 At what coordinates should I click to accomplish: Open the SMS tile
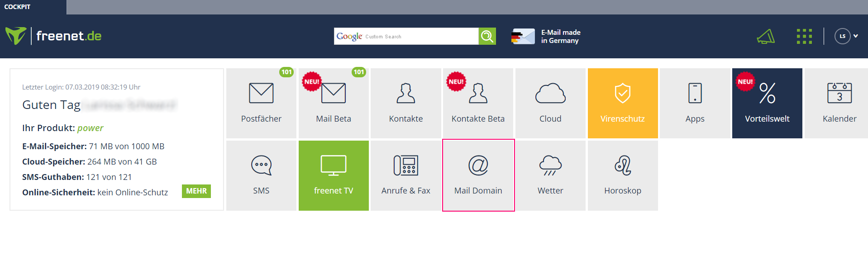click(261, 175)
